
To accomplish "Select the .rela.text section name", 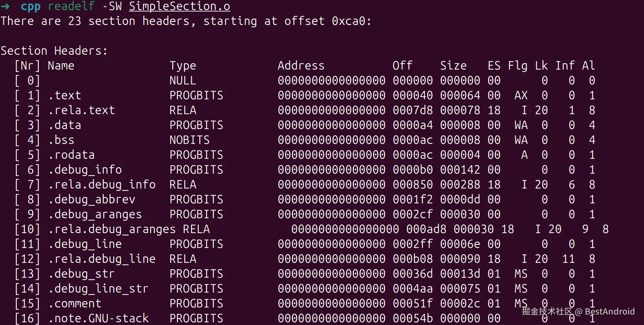I will pos(81,110).
